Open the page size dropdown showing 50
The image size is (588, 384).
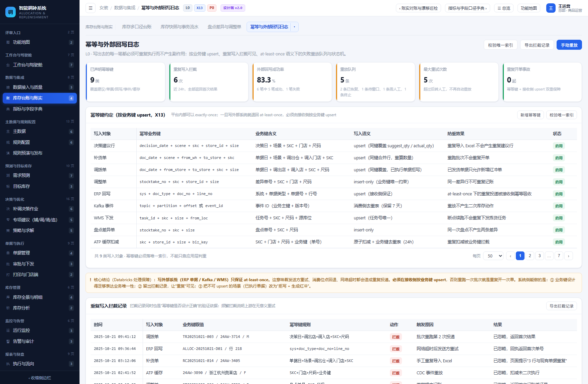493,256
